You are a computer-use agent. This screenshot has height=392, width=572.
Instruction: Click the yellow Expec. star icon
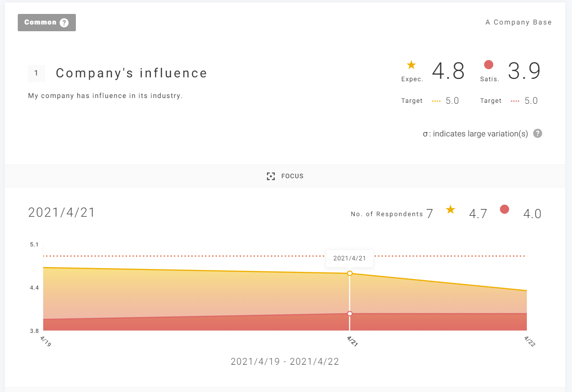(411, 65)
